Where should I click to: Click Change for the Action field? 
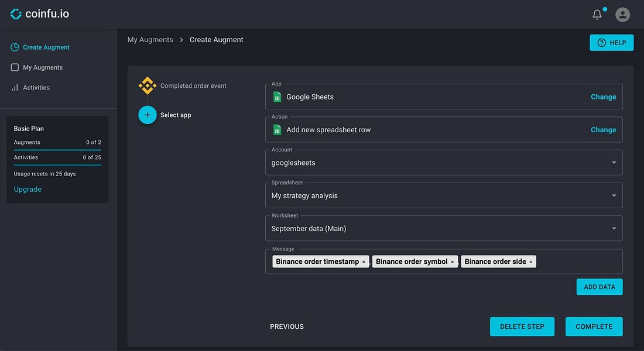(x=604, y=130)
